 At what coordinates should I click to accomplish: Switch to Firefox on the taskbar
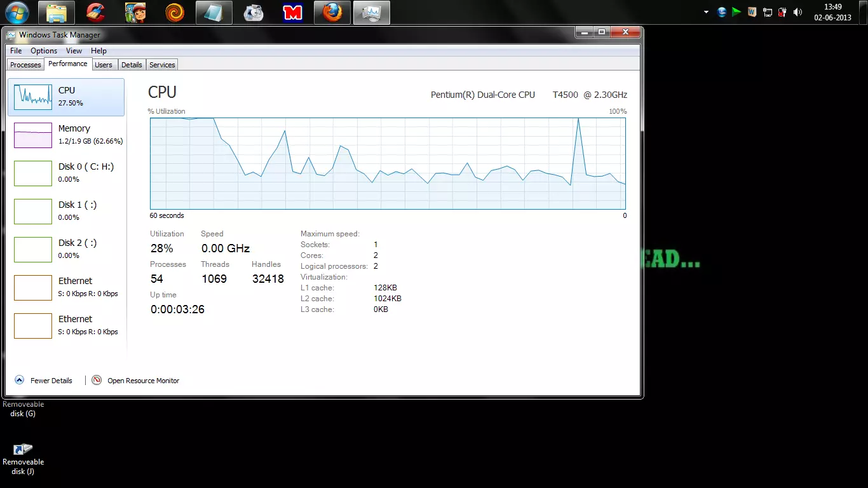(332, 12)
